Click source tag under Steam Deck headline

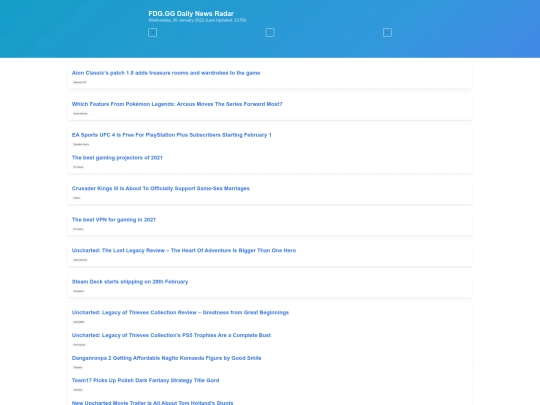coord(79,291)
